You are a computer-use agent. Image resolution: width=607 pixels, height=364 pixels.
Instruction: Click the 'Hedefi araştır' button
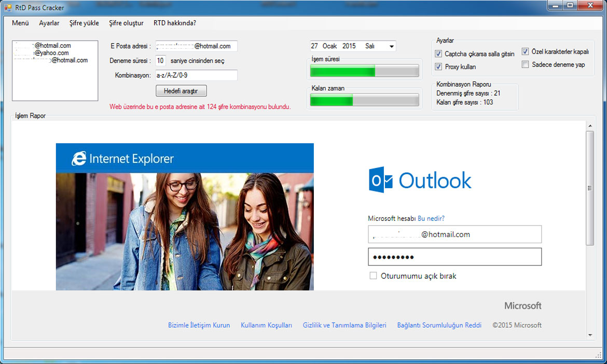(181, 91)
